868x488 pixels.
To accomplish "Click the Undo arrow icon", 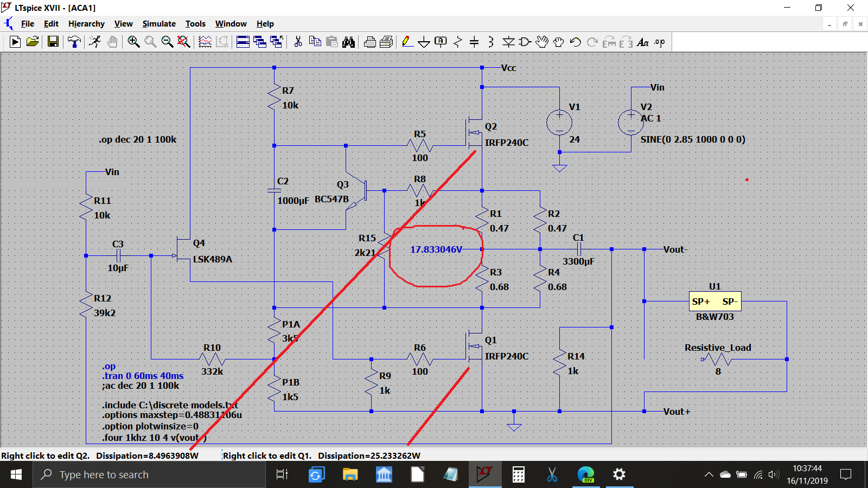I will click(576, 42).
